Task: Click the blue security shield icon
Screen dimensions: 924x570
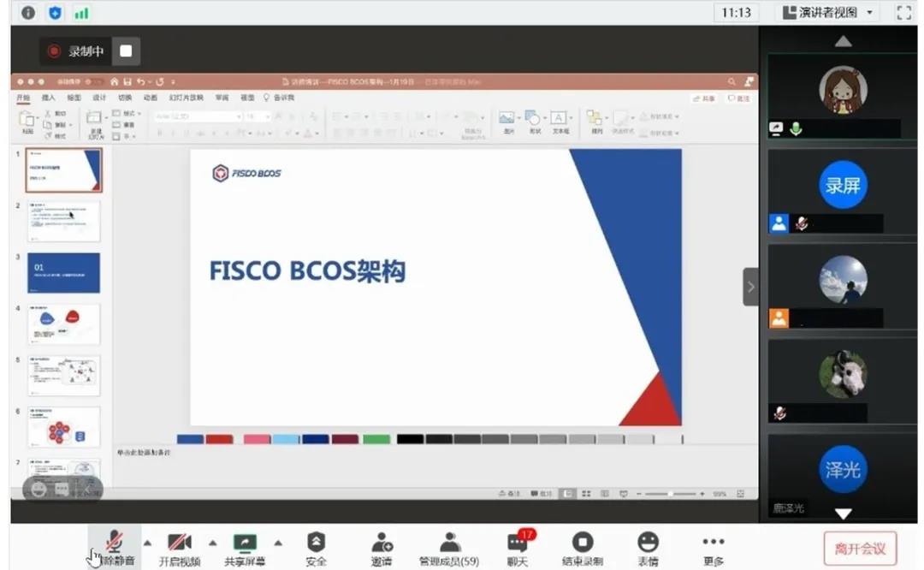Action: click(x=55, y=12)
